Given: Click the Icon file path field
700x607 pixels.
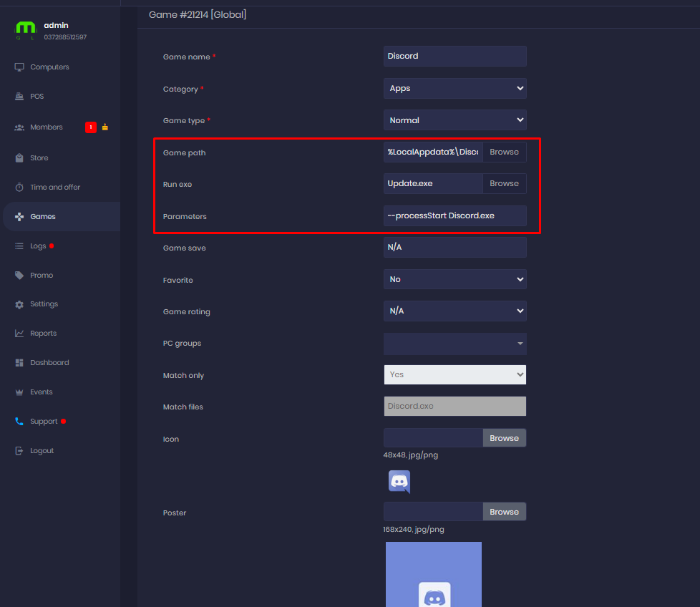Looking at the screenshot, I should tap(433, 438).
